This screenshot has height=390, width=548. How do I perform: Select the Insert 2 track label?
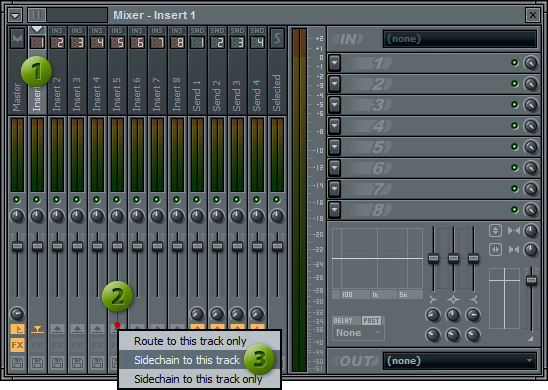pos(57,94)
